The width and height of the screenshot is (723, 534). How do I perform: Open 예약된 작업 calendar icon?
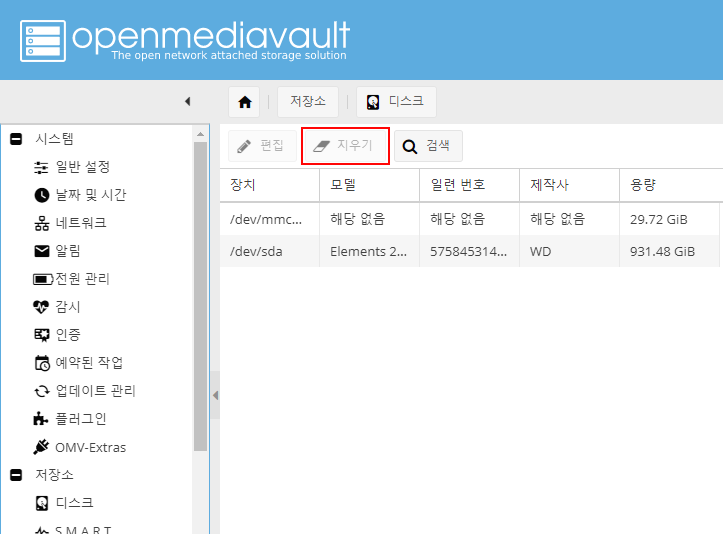click(41, 363)
